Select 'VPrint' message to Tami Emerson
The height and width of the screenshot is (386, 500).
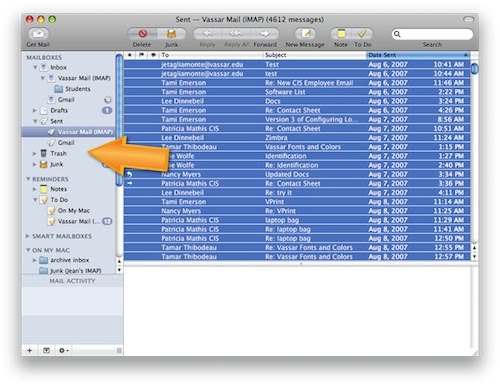click(x=297, y=202)
